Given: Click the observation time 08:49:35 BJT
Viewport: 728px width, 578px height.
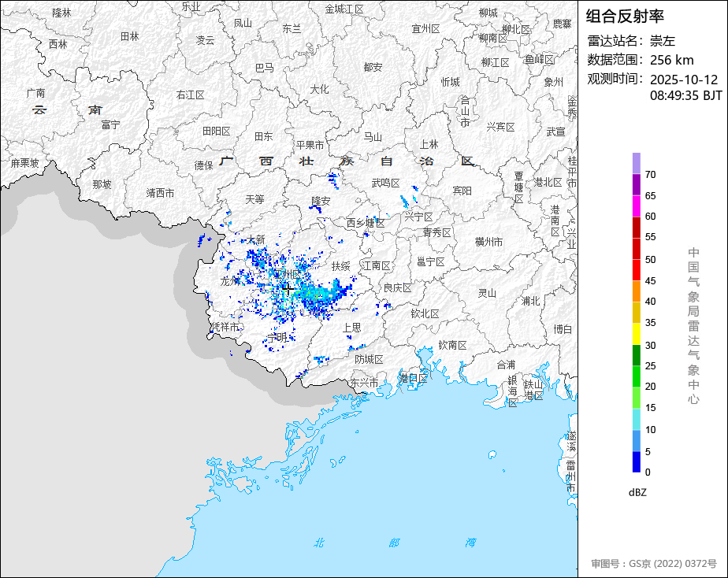Looking at the screenshot, I should click(x=685, y=95).
